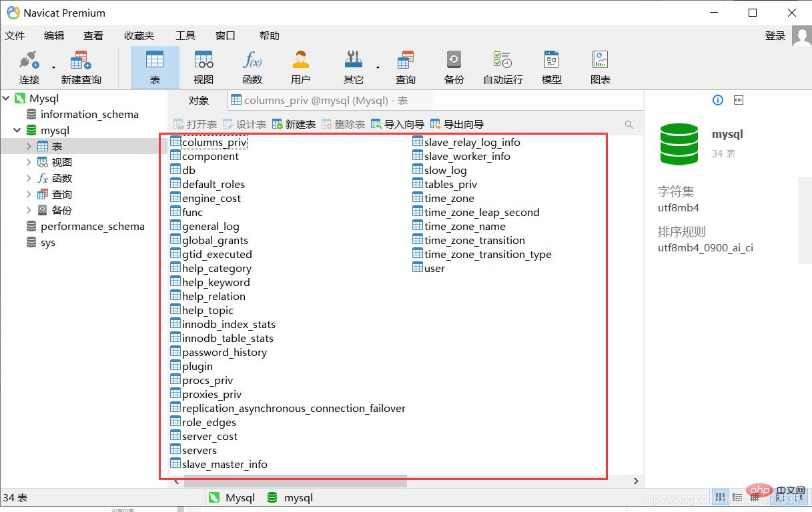Collapse the Mysql connection tree node
The image size is (812, 512).
[x=7, y=99]
